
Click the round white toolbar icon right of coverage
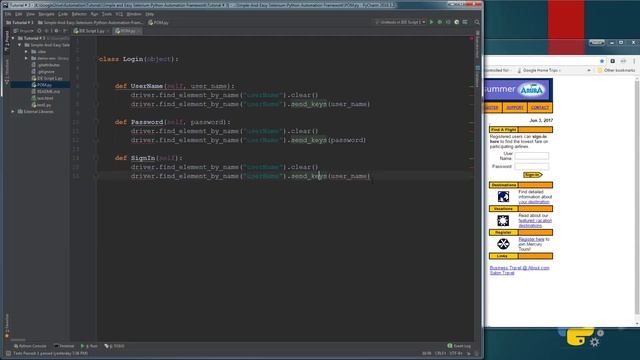coord(457,22)
